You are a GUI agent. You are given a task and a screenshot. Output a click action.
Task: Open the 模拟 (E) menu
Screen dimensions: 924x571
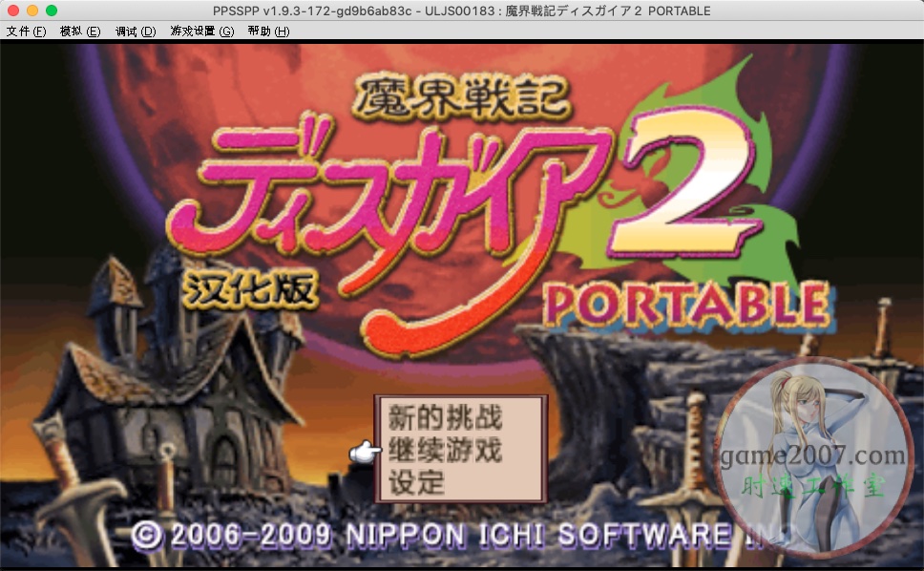click(80, 32)
